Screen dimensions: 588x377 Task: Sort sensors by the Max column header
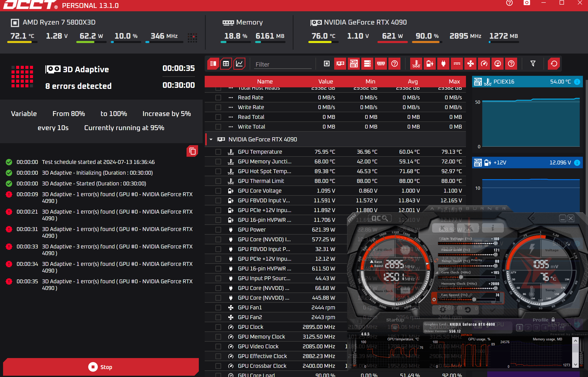(x=454, y=81)
